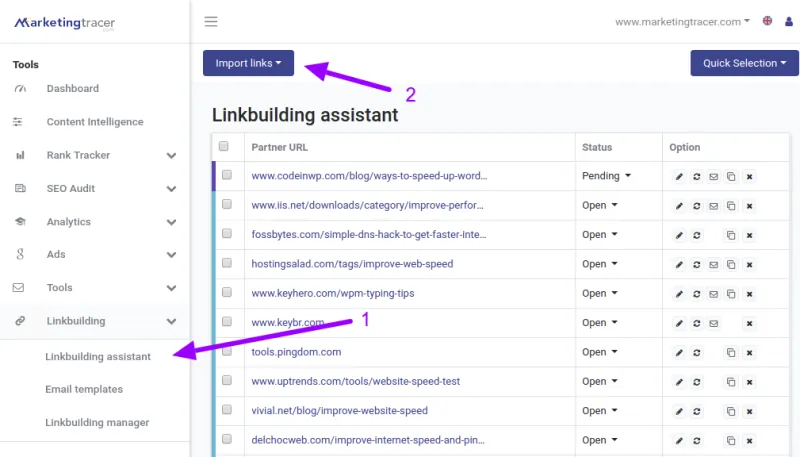This screenshot has height=457, width=800.
Task: Open the delchocweb.com partner link
Action: point(368,440)
